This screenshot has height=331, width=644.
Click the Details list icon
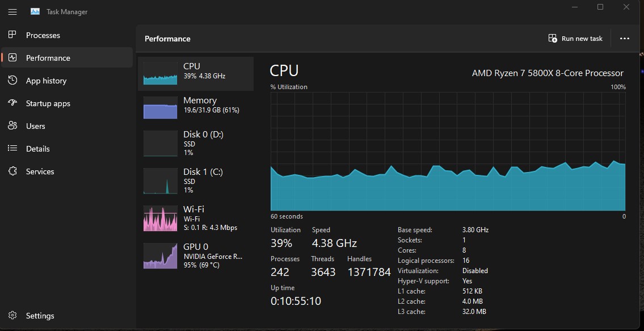[12, 148]
